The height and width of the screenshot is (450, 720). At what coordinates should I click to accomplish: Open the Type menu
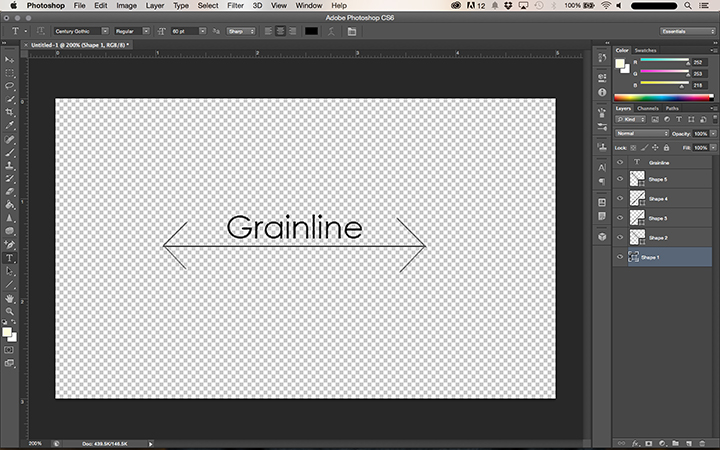click(x=181, y=6)
